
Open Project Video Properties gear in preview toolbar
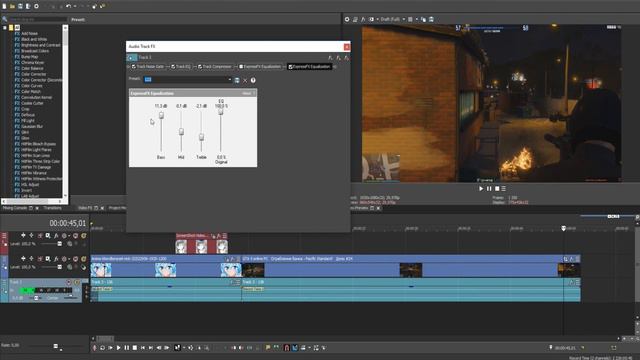347,19
